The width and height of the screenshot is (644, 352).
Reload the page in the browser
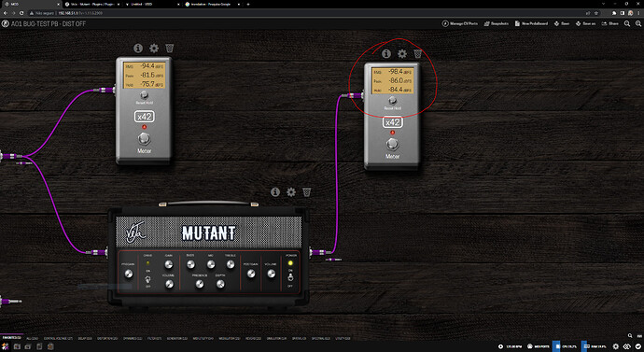click(x=21, y=13)
